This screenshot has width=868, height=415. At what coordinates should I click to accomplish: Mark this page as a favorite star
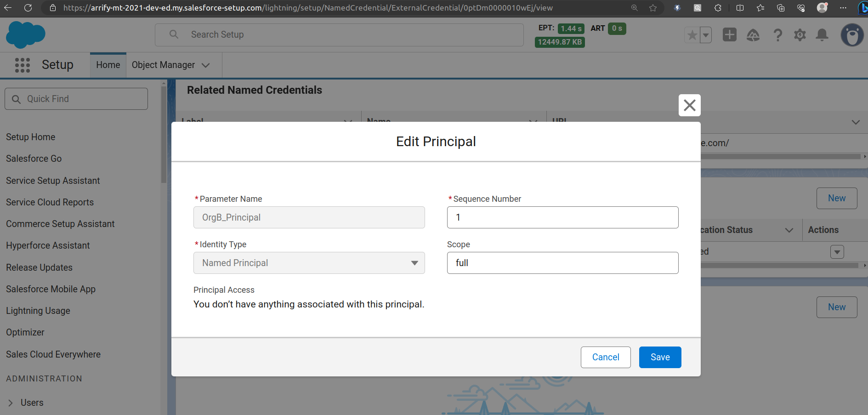pyautogui.click(x=692, y=34)
